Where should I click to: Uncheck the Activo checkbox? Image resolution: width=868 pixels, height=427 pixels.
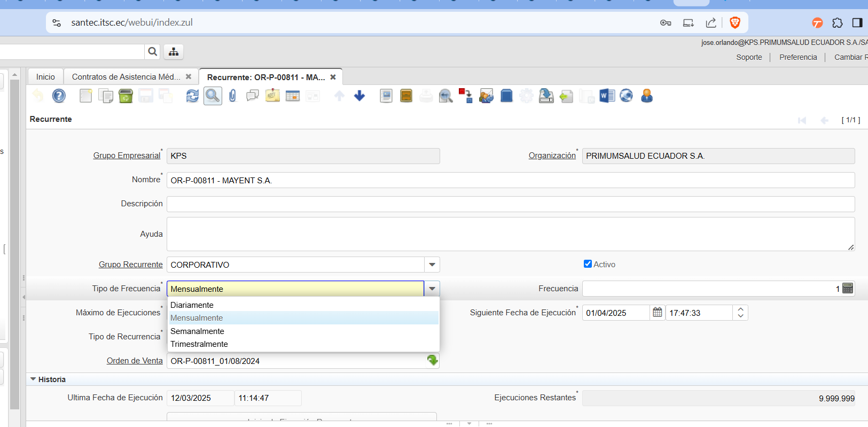tap(588, 264)
